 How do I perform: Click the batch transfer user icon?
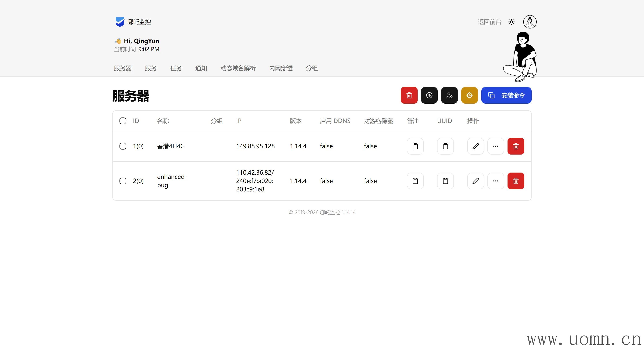pos(449,95)
